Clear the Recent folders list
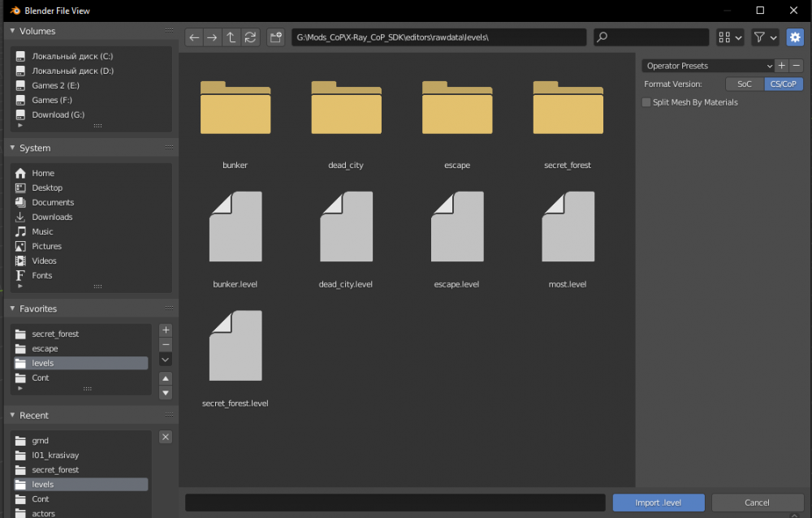The width and height of the screenshot is (812, 518). pyautogui.click(x=166, y=437)
